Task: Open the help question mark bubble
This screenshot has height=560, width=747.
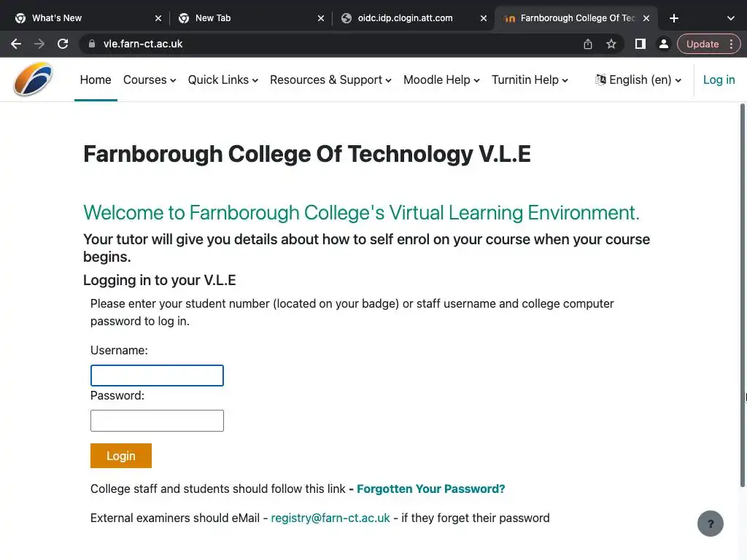Action: tap(710, 523)
